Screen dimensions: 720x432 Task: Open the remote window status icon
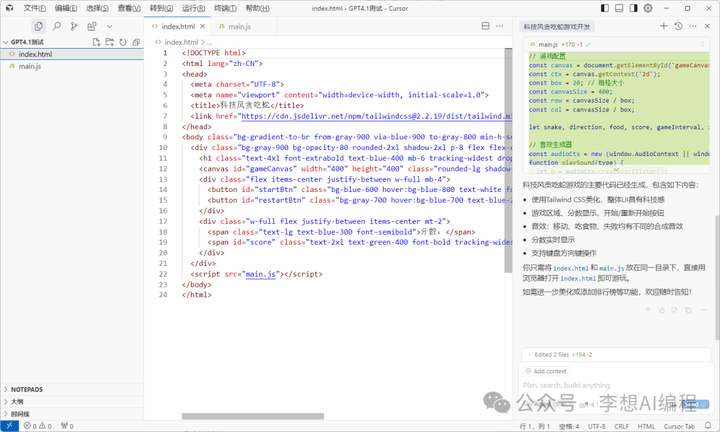[10, 426]
